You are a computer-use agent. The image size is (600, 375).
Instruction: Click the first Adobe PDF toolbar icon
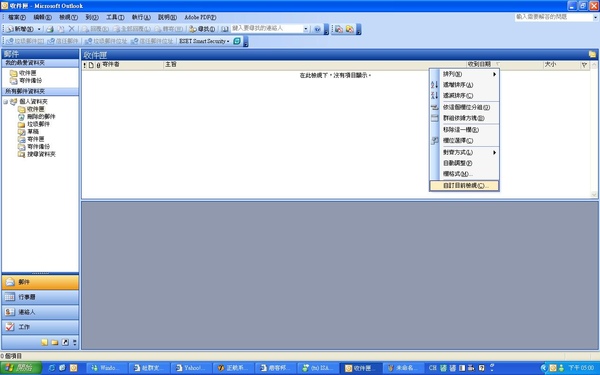[339, 29]
